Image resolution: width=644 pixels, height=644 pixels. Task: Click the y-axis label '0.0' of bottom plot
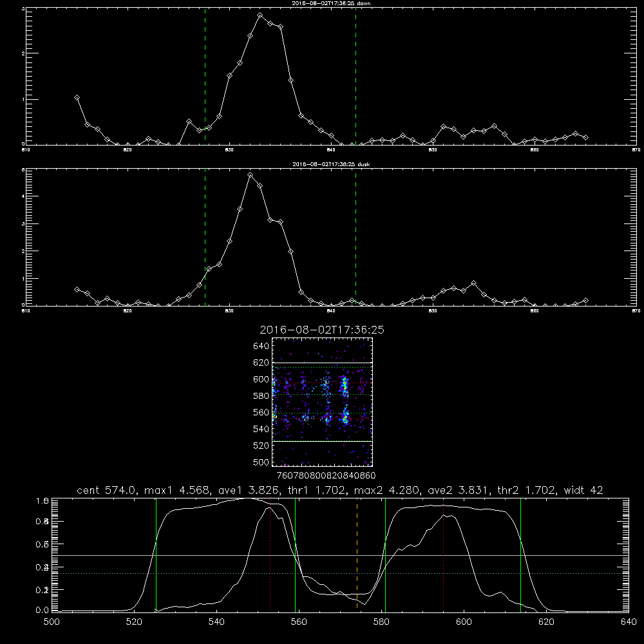43,611
